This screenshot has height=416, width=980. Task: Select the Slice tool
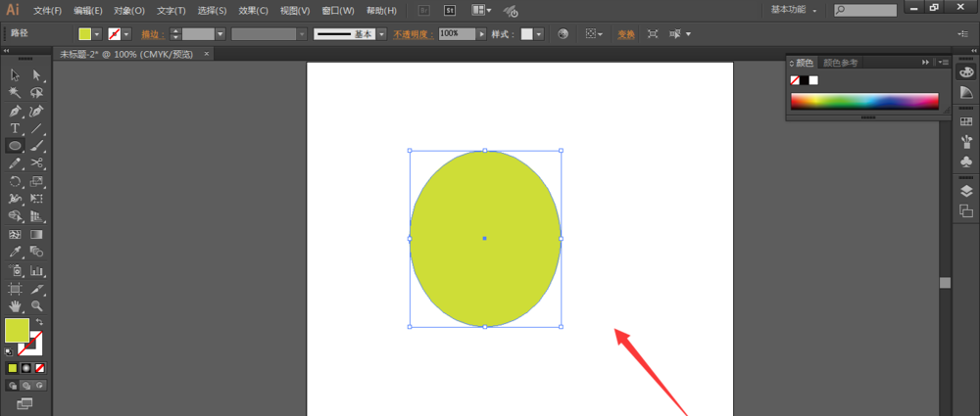point(37,289)
